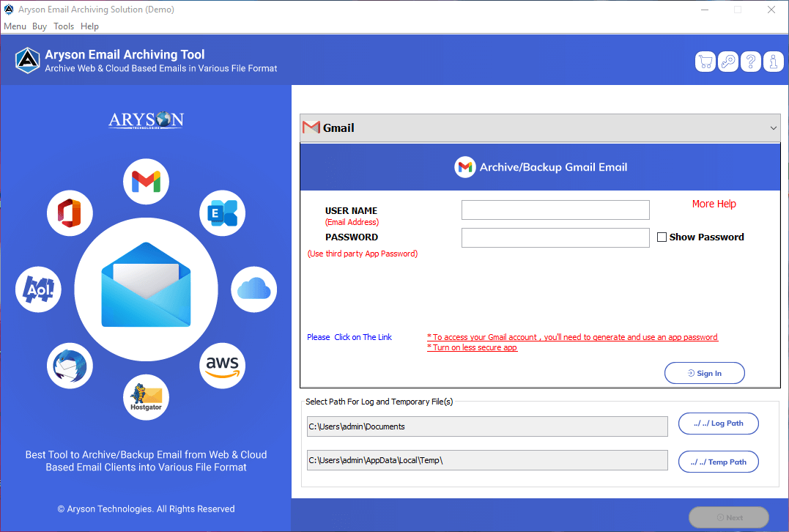Open the Tools menu

[x=64, y=26]
